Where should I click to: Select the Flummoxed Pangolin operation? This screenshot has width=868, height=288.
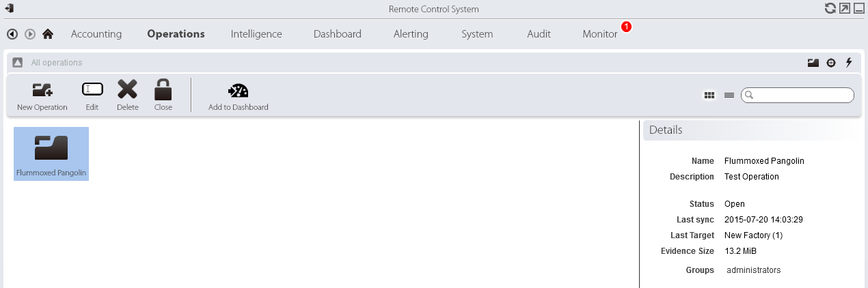[x=51, y=154]
